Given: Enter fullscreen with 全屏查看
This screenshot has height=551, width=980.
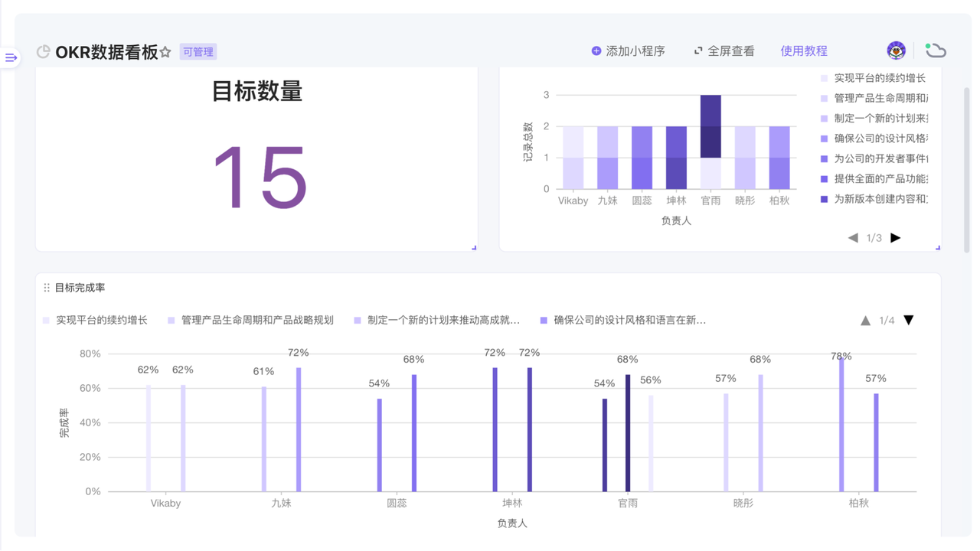Looking at the screenshot, I should tap(724, 51).
